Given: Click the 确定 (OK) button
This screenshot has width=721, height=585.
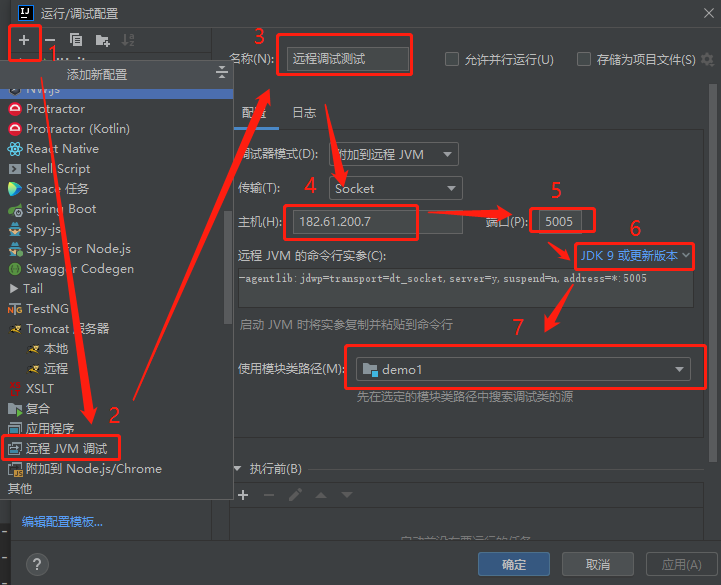Looking at the screenshot, I should point(514,564).
